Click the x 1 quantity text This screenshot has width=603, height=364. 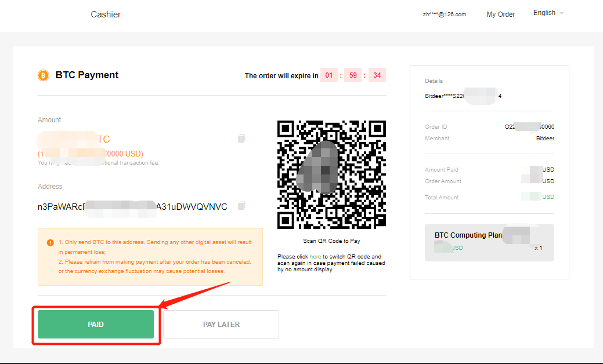(539, 248)
